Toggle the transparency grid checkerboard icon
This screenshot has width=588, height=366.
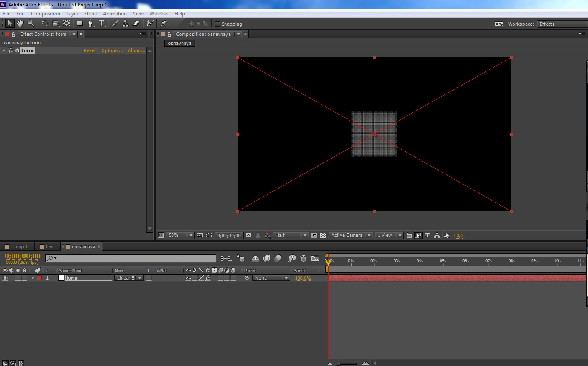(323, 235)
